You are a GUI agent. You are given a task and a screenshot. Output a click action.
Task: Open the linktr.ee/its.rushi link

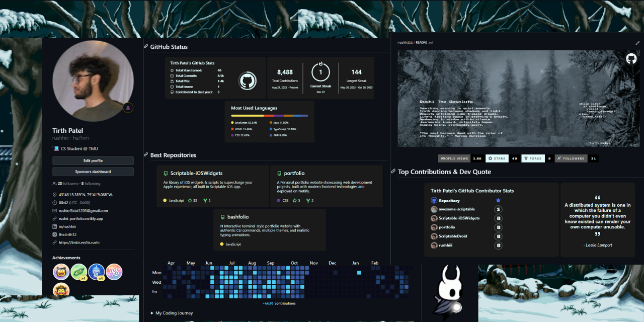point(79,243)
